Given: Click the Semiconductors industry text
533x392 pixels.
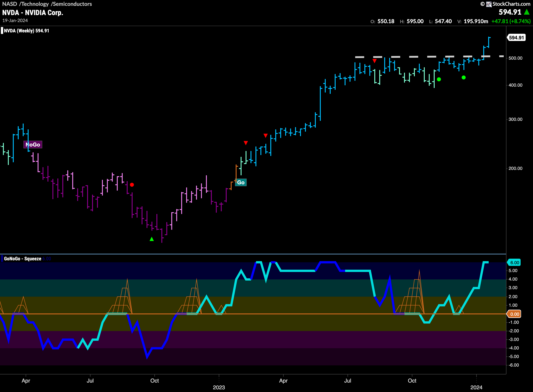Looking at the screenshot, I should point(72,4).
